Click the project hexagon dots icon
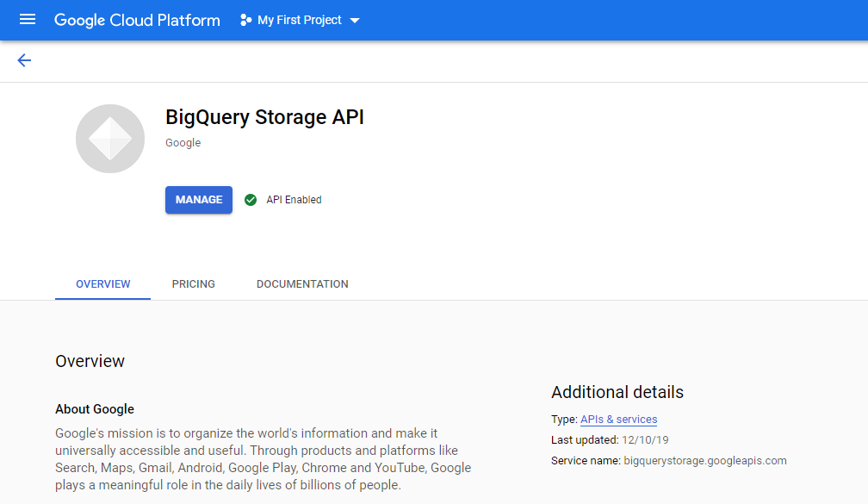The image size is (868, 504). [x=245, y=20]
